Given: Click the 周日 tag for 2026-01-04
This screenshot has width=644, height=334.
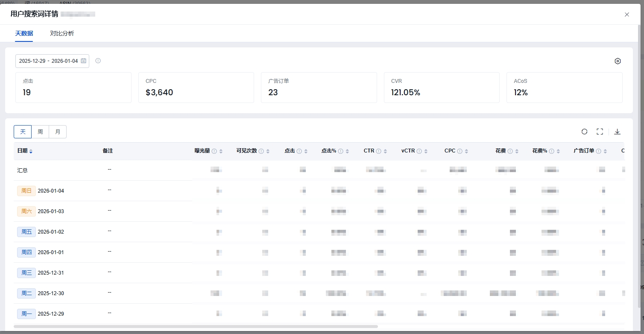Looking at the screenshot, I should click(x=26, y=191).
